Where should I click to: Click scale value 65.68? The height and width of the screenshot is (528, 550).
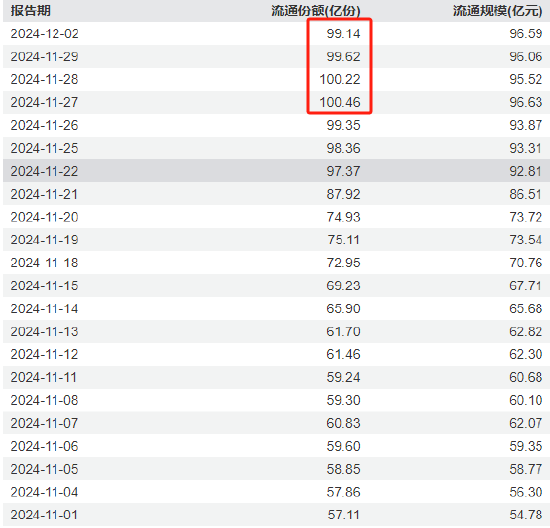(x=525, y=309)
